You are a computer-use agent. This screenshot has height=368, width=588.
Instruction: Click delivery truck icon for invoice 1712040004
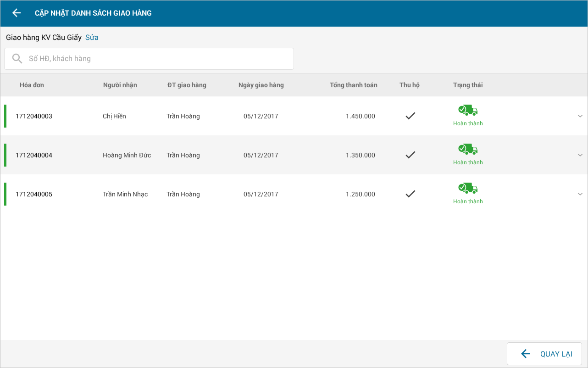click(468, 149)
